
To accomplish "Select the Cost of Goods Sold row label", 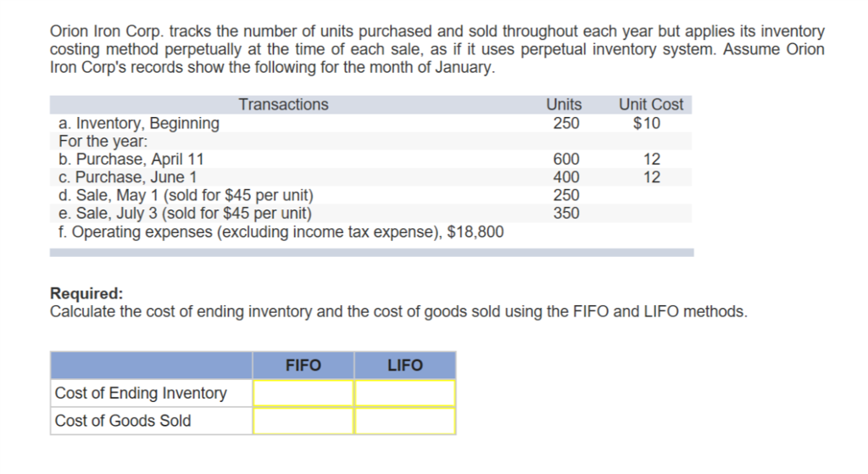I will point(123,421).
